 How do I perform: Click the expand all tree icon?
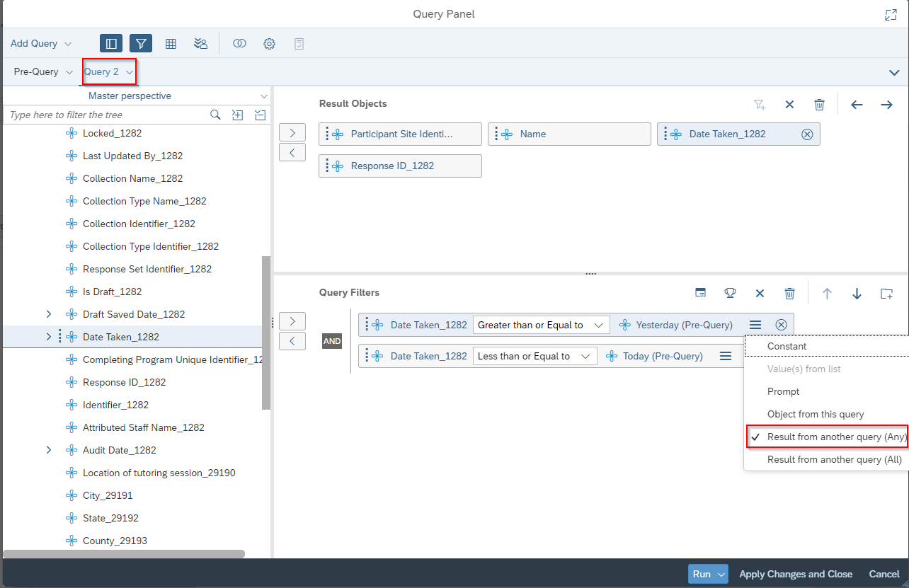coord(238,115)
